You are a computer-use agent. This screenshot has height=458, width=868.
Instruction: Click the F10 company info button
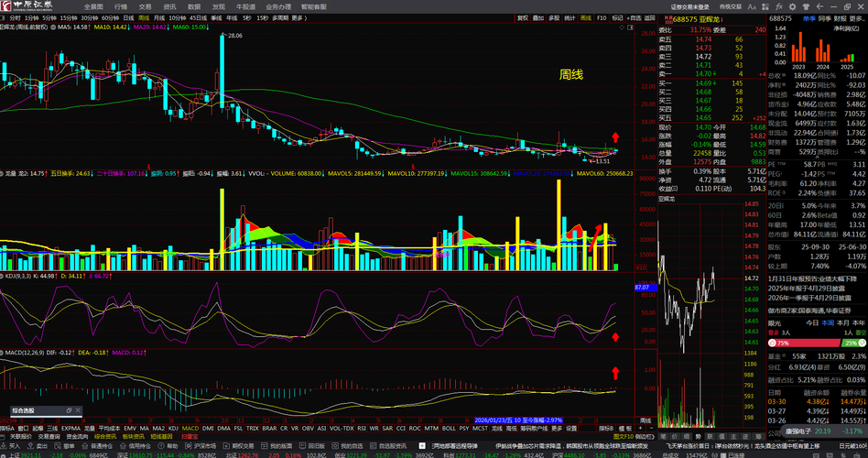[602, 17]
